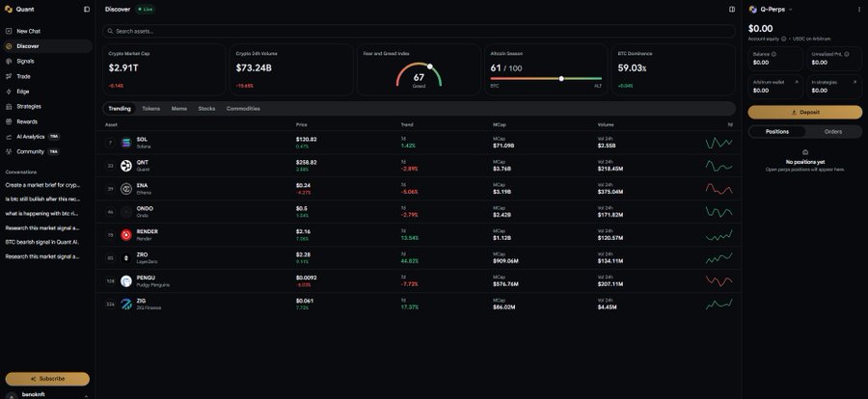Click the Deposit button

coord(805,113)
